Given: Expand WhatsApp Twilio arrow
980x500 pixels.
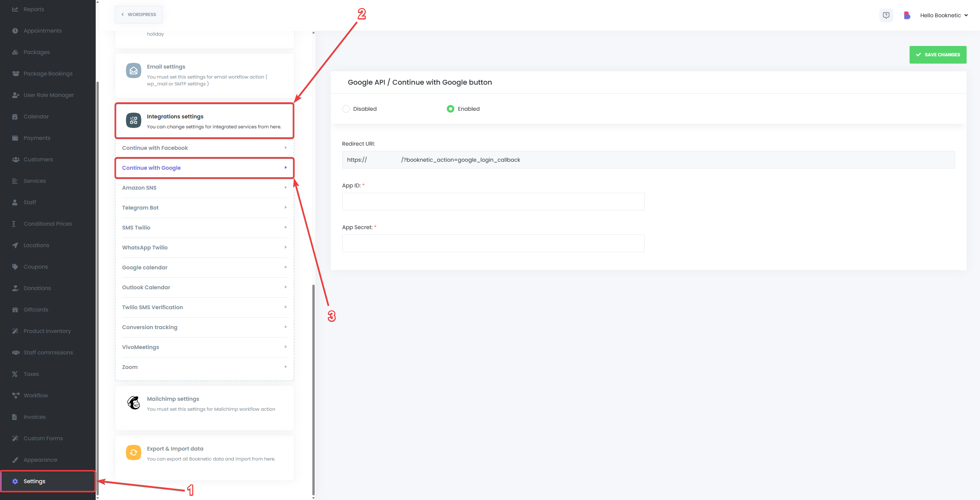Looking at the screenshot, I should click(286, 248).
